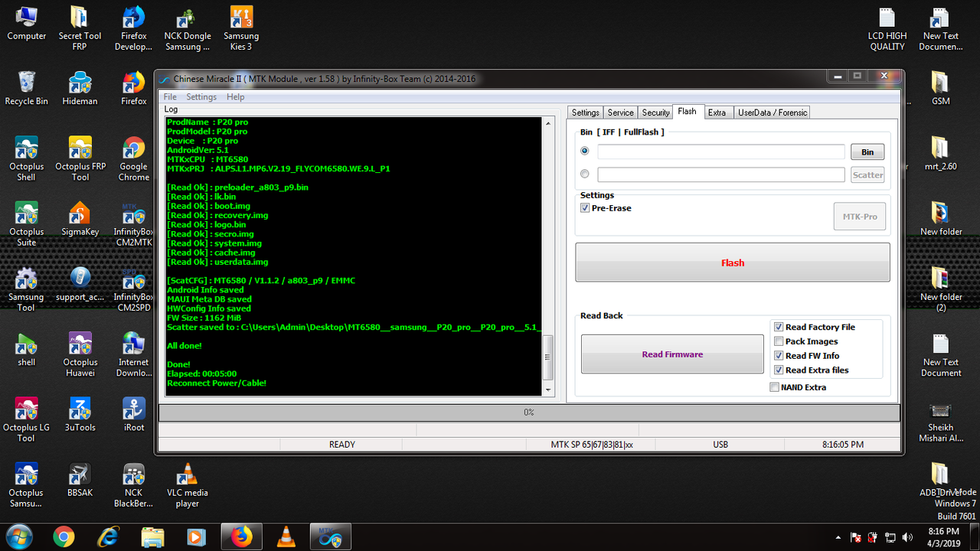Open Secret Tool FRP desktop icon

[80, 28]
